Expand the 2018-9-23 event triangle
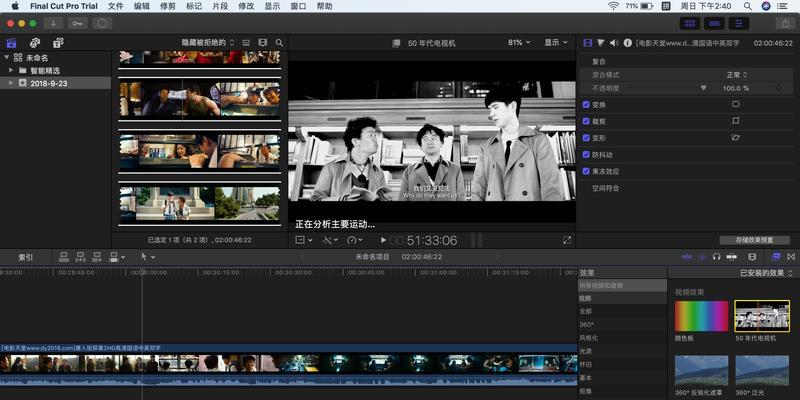 pos(11,83)
